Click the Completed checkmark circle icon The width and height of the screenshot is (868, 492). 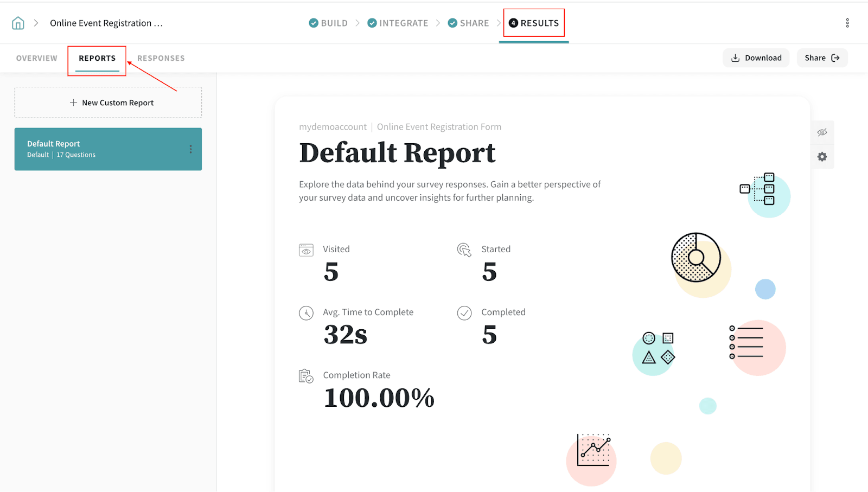pyautogui.click(x=464, y=313)
